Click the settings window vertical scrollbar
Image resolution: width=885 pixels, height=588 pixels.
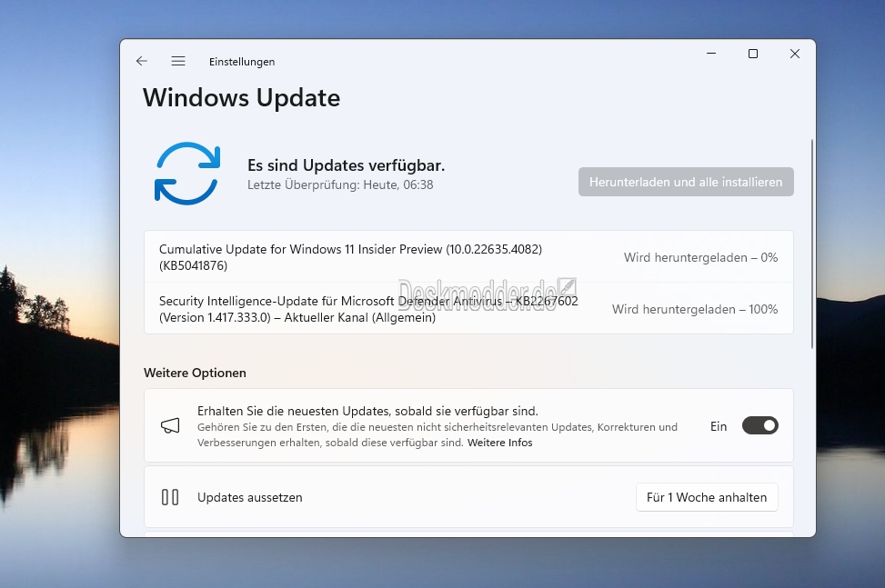[x=812, y=244]
